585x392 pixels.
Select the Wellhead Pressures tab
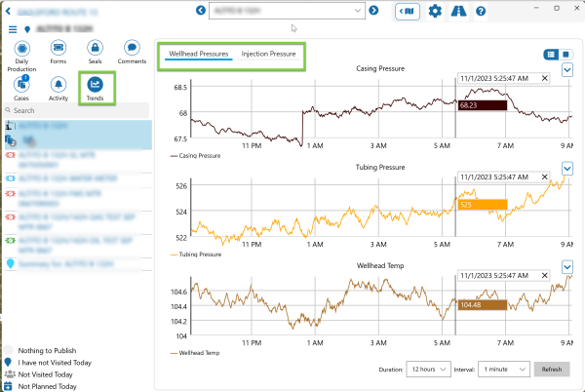pyautogui.click(x=199, y=54)
